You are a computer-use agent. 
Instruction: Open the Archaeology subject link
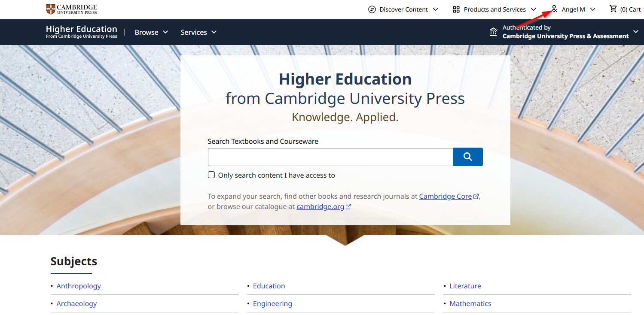point(76,303)
